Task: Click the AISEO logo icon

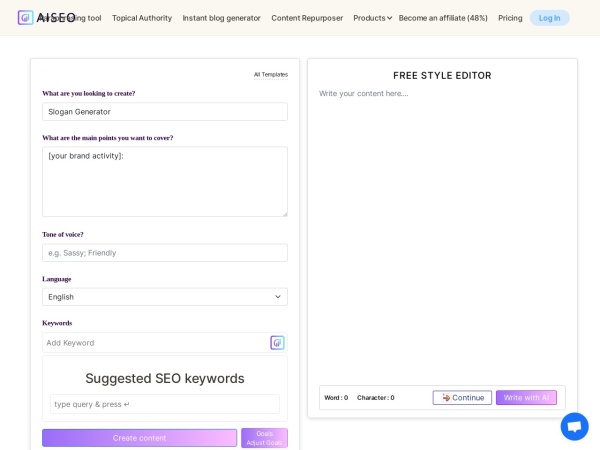Action: tap(26, 17)
